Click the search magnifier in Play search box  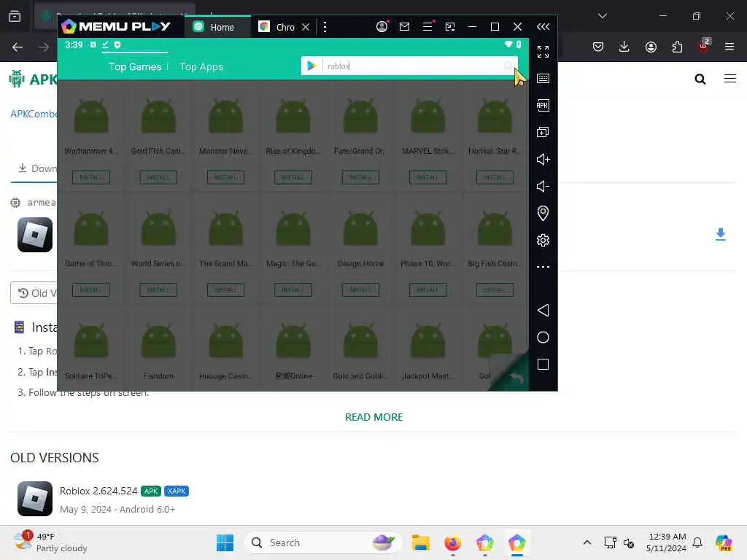[508, 66]
